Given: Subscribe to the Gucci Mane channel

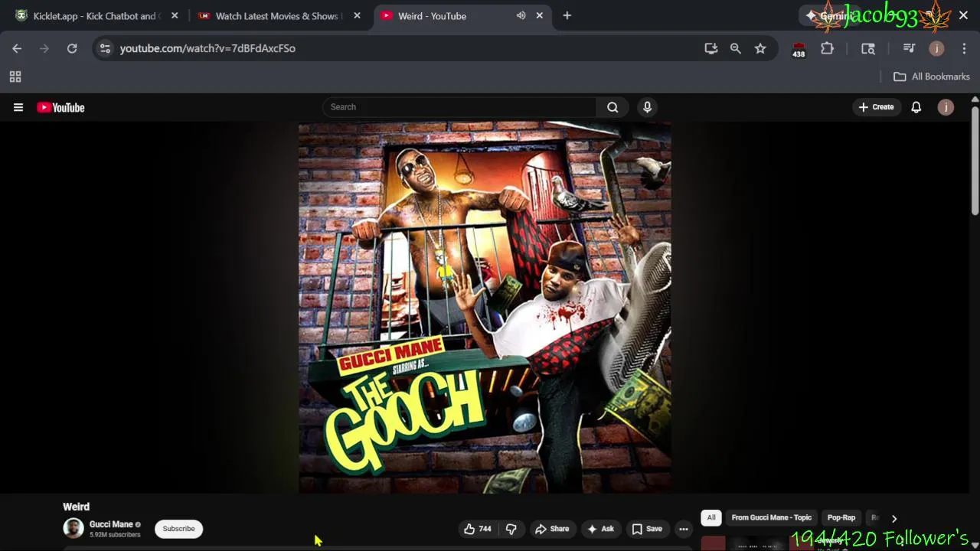Looking at the screenshot, I should (178, 529).
